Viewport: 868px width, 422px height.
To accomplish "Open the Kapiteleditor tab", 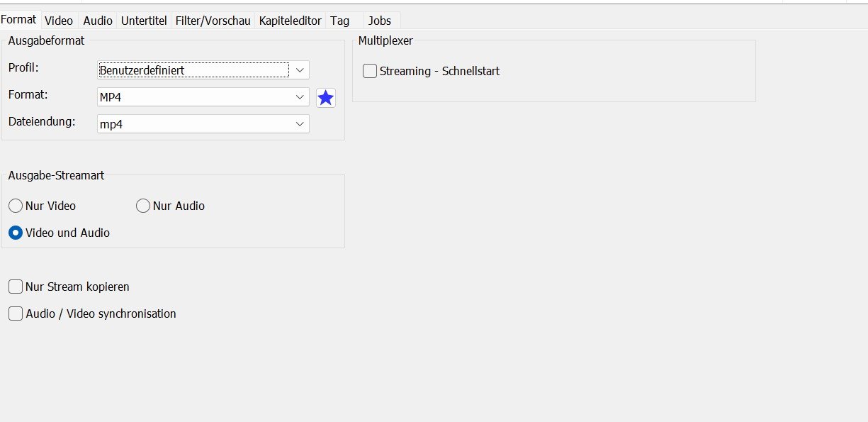I will coord(291,21).
